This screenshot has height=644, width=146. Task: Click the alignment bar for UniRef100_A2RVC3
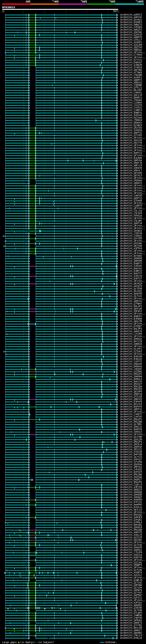62,15
